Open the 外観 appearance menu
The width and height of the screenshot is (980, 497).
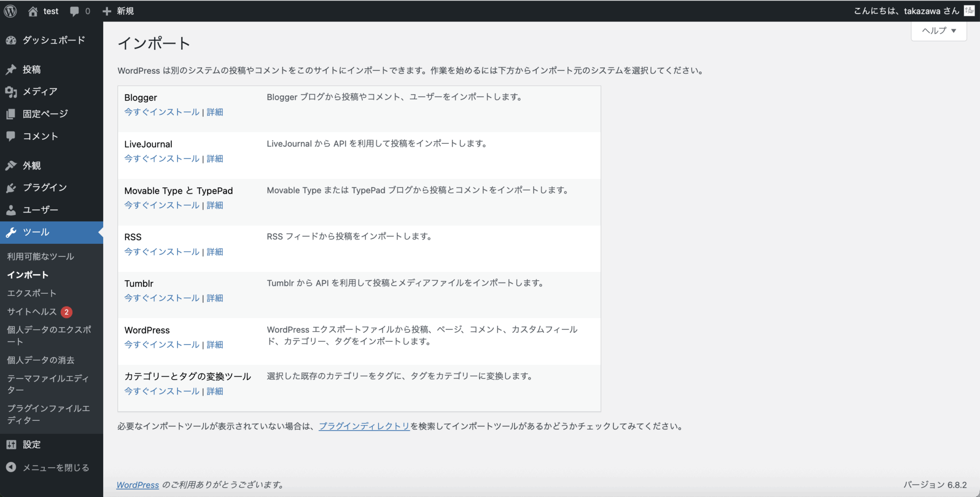(32, 166)
